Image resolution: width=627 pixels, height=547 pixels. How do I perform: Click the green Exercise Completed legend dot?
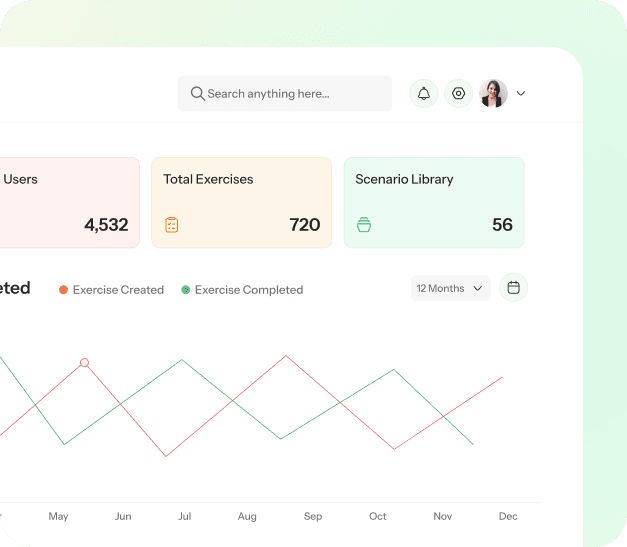tap(186, 290)
